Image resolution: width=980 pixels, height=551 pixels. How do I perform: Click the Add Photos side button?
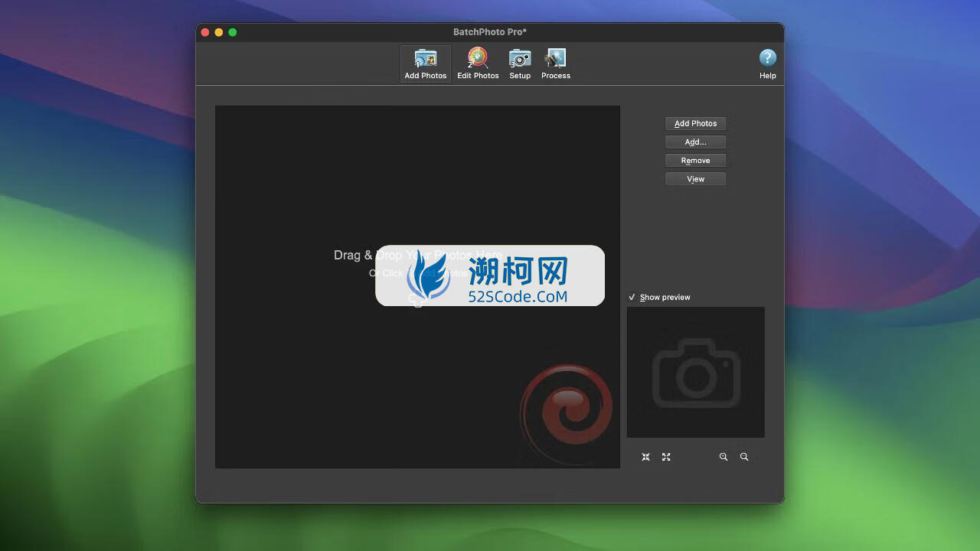(x=695, y=123)
